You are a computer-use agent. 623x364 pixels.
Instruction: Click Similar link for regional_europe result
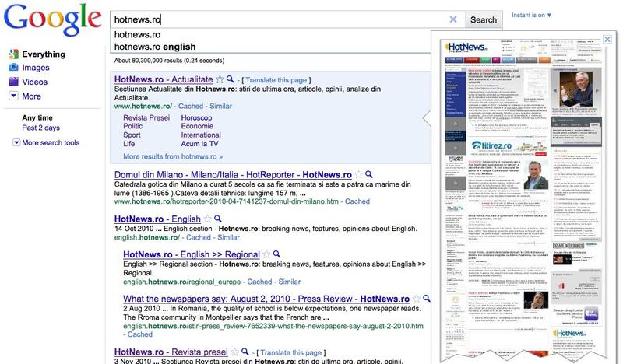point(290,282)
